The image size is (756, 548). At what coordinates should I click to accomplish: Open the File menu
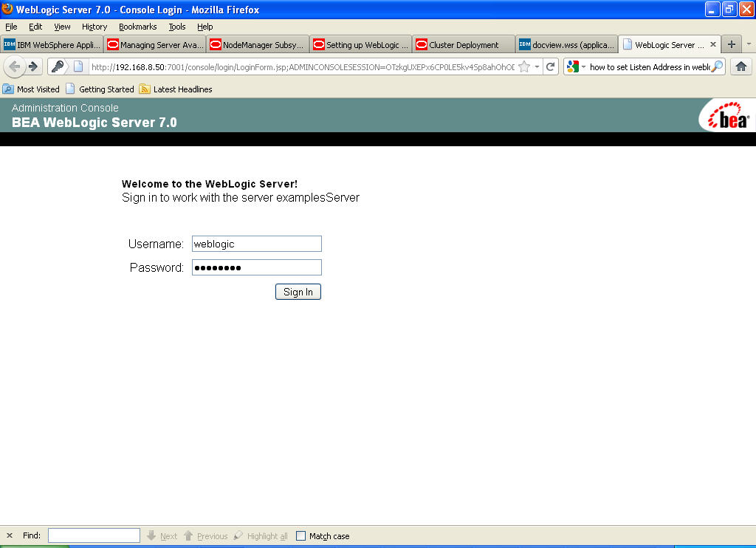click(x=11, y=27)
